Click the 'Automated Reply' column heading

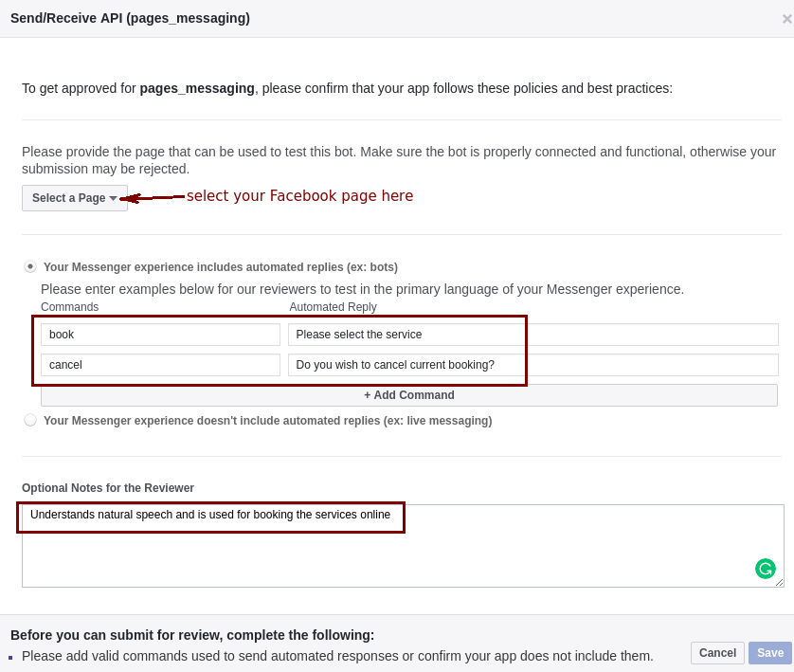coord(333,307)
